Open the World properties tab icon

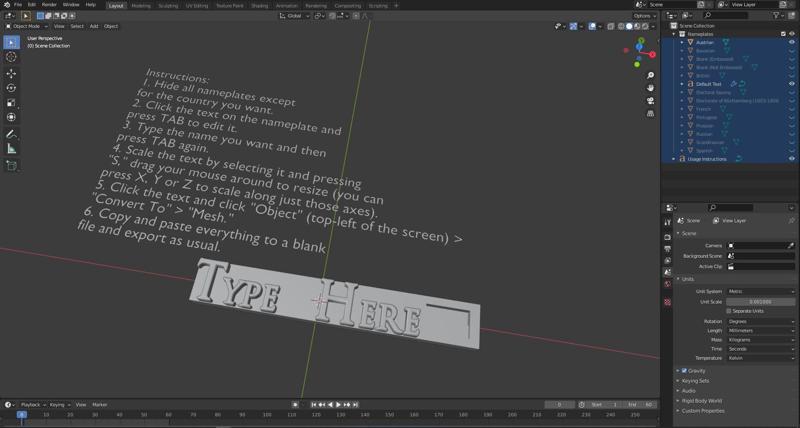click(x=667, y=284)
